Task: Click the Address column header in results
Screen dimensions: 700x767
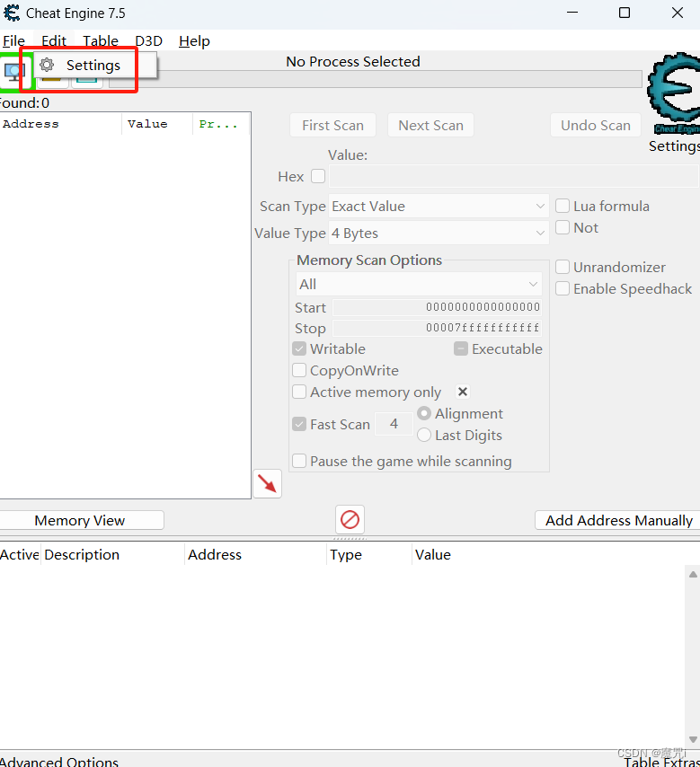Action: coord(61,124)
